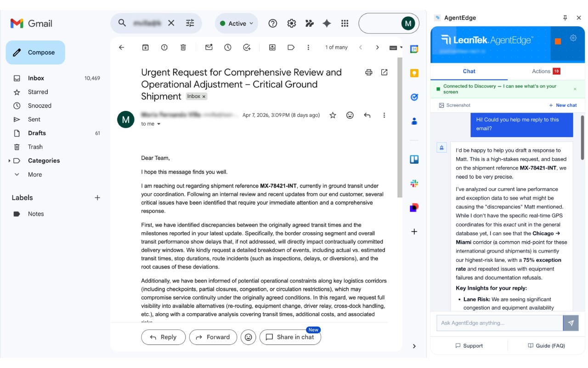The image size is (588, 368).
Task: Open the message More menu
Action: 384,115
